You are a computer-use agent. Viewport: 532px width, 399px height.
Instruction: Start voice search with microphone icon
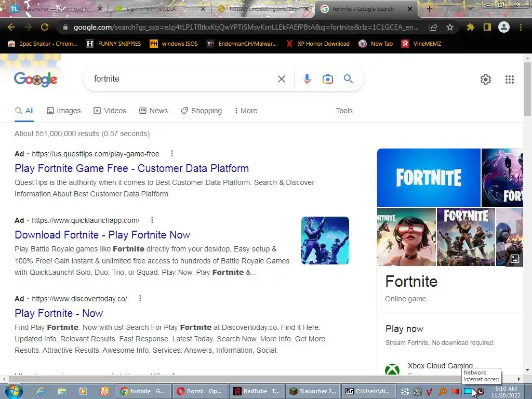(307, 79)
